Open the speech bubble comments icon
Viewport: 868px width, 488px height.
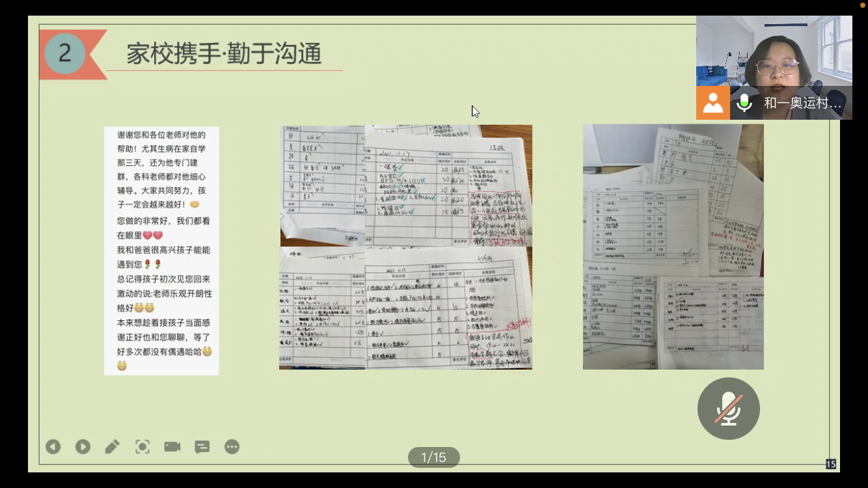(202, 446)
